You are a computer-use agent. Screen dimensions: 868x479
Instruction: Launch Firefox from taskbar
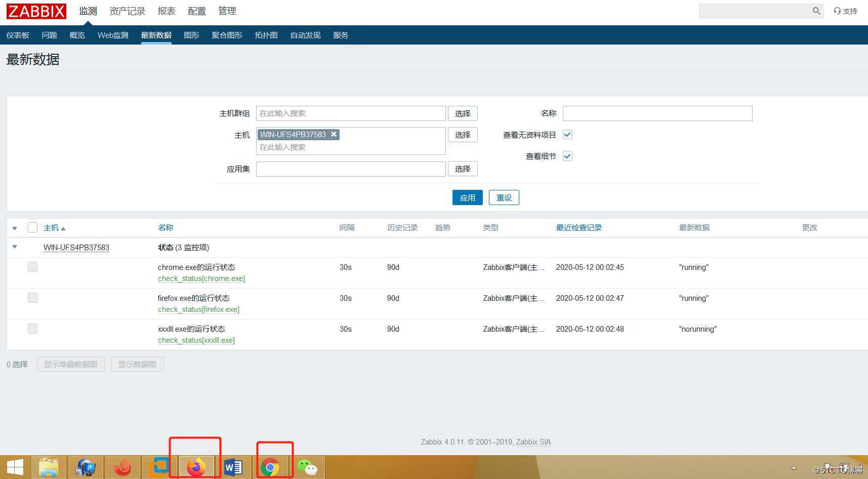click(196, 467)
